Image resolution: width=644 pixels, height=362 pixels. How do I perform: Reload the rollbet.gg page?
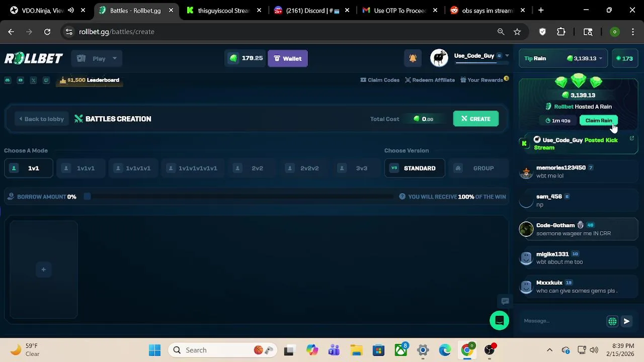(47, 32)
